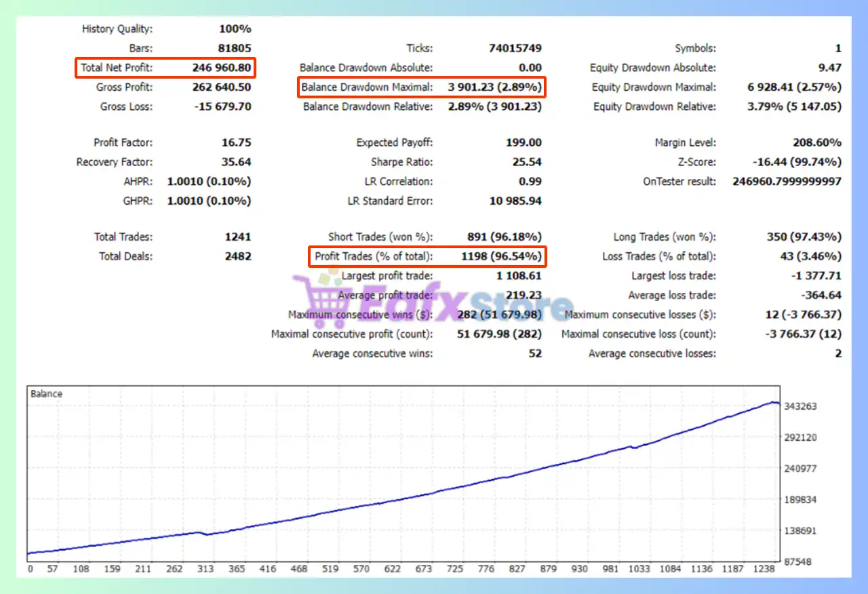Screen dimensions: 868x594
Task: Click the Profit Factor value 16.75
Action: [236, 143]
